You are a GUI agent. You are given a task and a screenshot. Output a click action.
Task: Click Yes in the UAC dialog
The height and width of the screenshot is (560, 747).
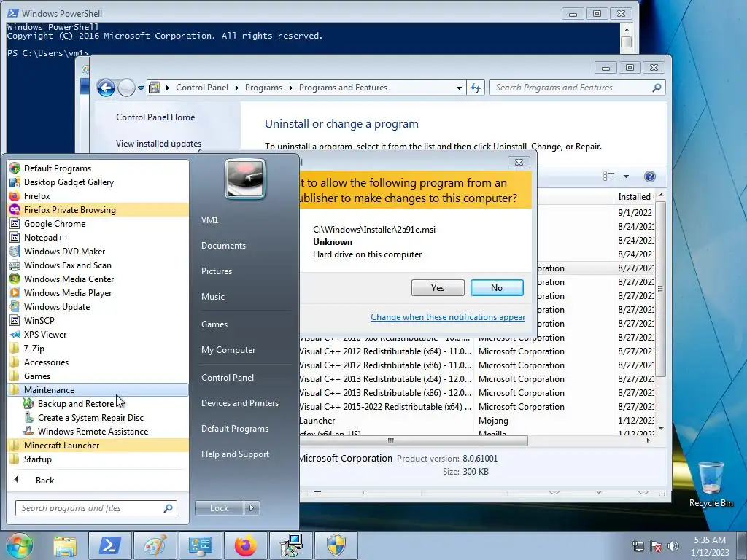point(438,287)
